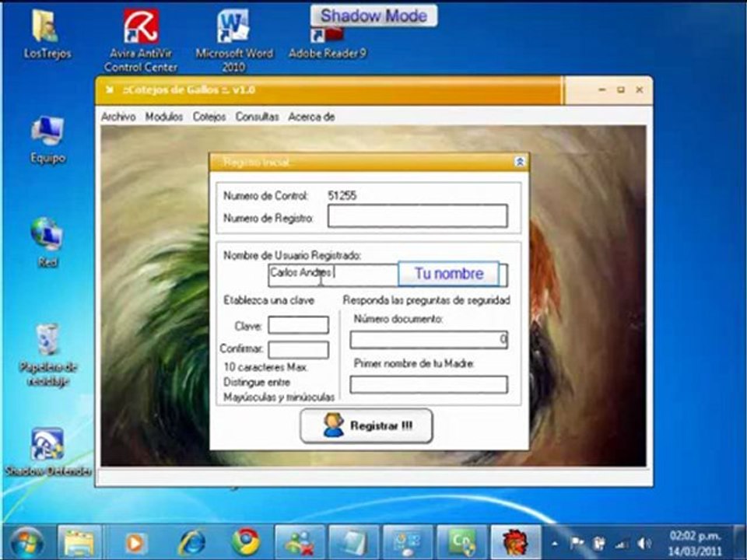Image resolution: width=747 pixels, height=560 pixels.
Task: Focus the Confirmar password field
Action: 298,349
